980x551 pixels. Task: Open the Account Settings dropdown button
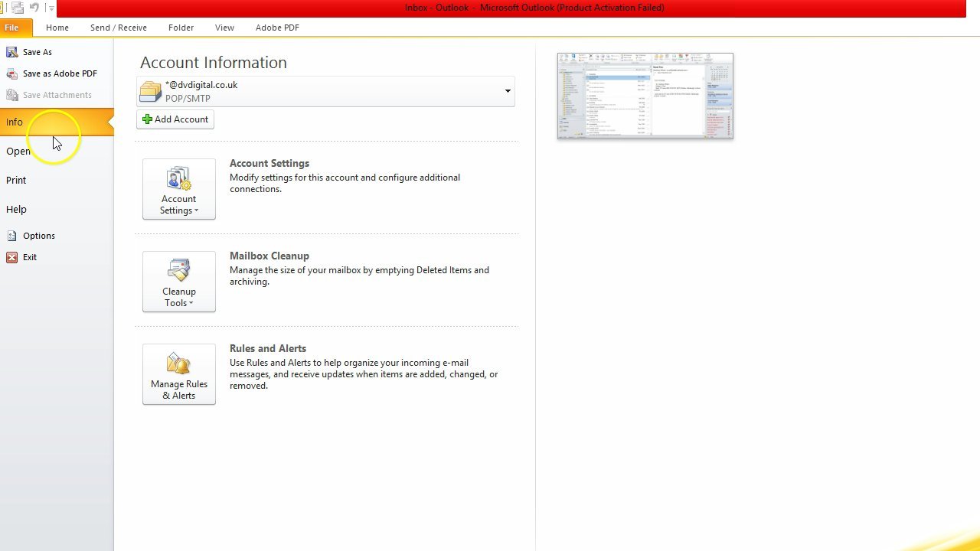tap(179, 189)
